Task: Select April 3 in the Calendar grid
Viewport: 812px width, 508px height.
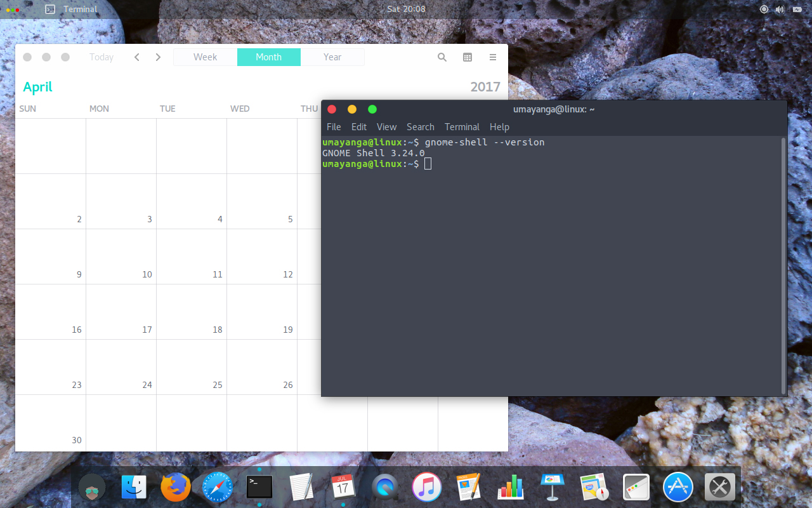Action: (x=121, y=201)
